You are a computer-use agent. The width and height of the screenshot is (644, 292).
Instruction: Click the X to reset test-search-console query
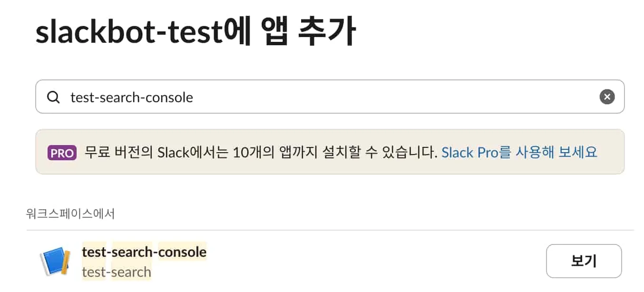pos(607,97)
